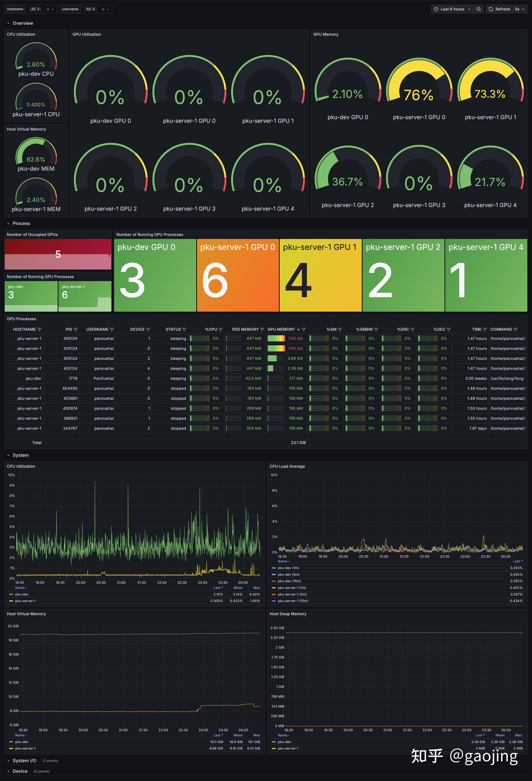Click the clock icon in the time range picker
This screenshot has width=532, height=781.
[436, 9]
